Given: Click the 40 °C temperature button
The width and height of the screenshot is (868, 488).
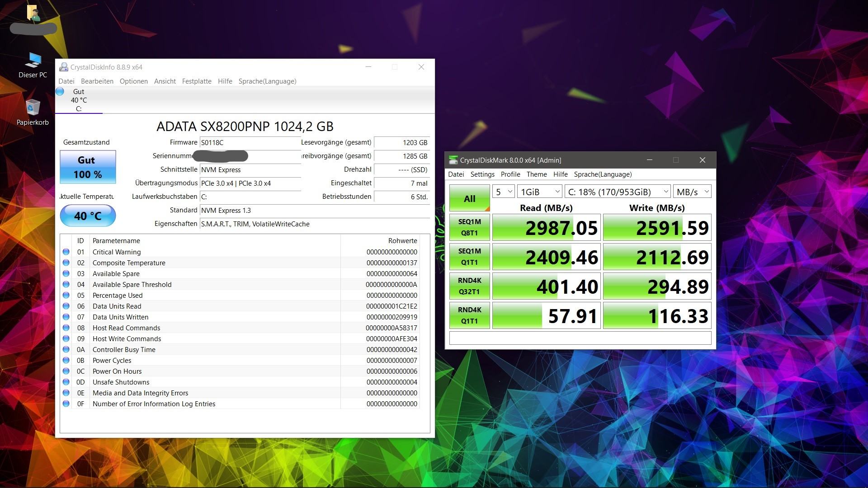Looking at the screenshot, I should click(88, 216).
